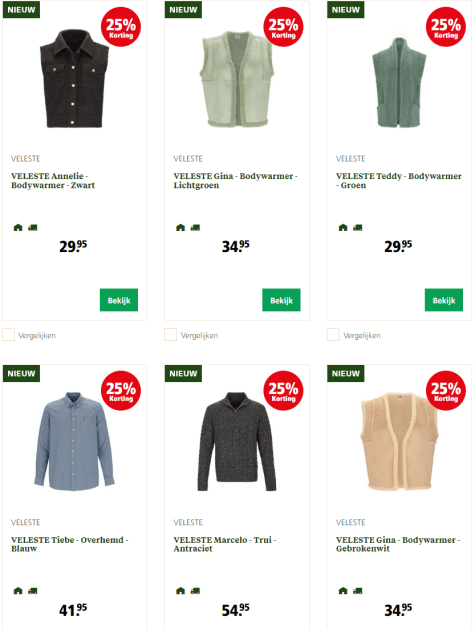
Task: Click delivery truck icon under Teddy Bodywarmer
Action: pos(358,227)
